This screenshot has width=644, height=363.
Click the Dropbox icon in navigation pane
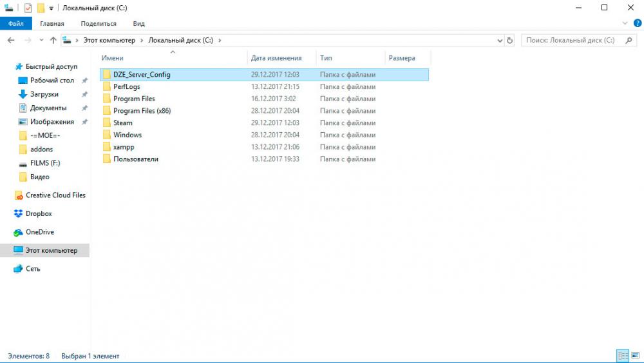(x=19, y=213)
